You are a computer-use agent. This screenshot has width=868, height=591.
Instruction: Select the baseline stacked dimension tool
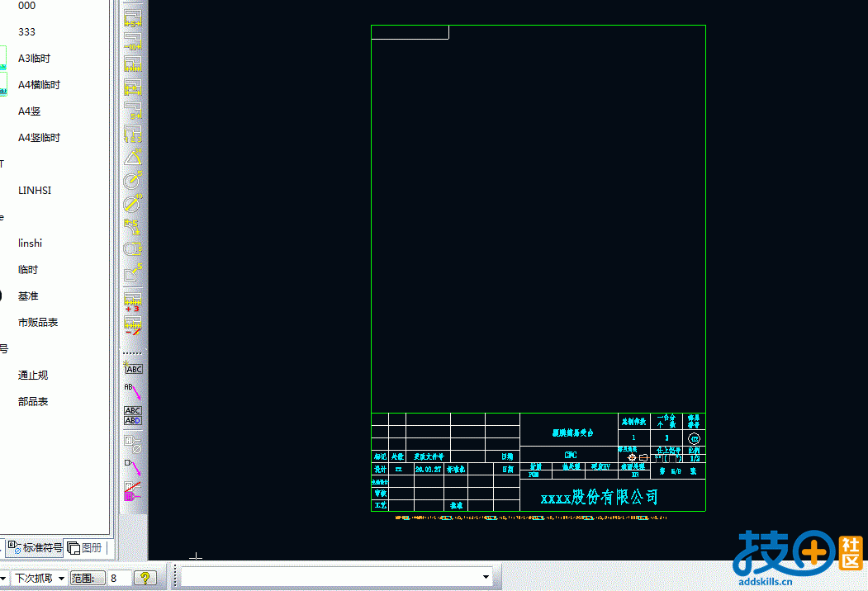pyautogui.click(x=132, y=87)
